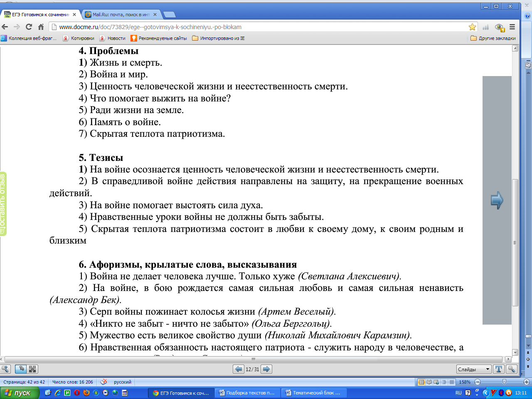Go to previous slide 11 with the left arrow
Viewport: 532px width, 399px height.
pyautogui.click(x=239, y=369)
